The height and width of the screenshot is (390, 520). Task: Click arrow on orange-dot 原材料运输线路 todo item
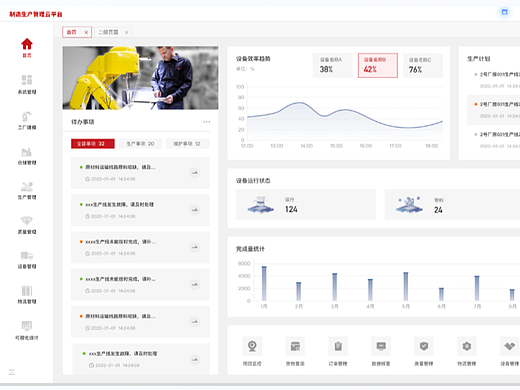[x=195, y=322]
